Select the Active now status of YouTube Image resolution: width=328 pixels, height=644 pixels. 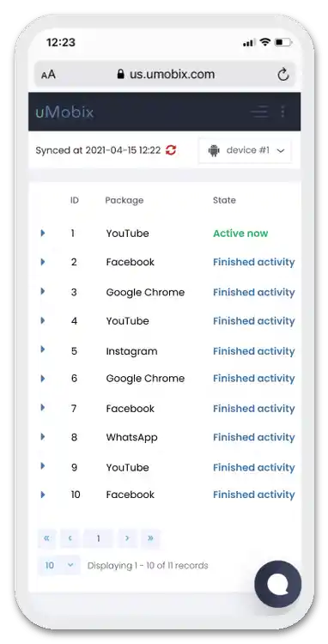coord(240,234)
